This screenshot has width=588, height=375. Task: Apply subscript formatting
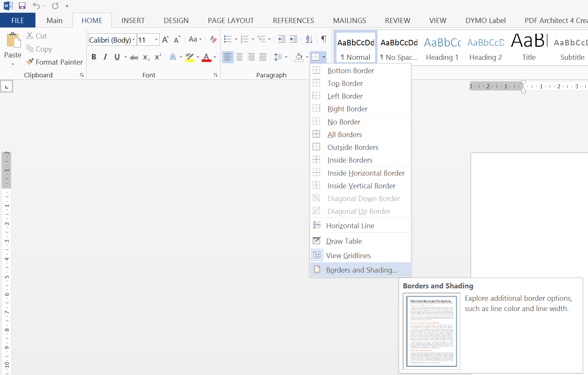coord(146,57)
